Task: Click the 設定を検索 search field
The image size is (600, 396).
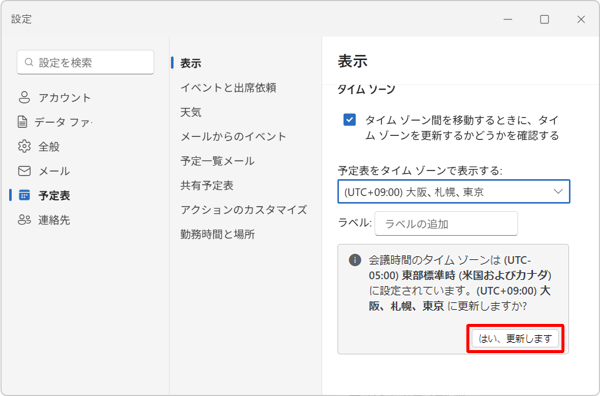Action: (85, 62)
